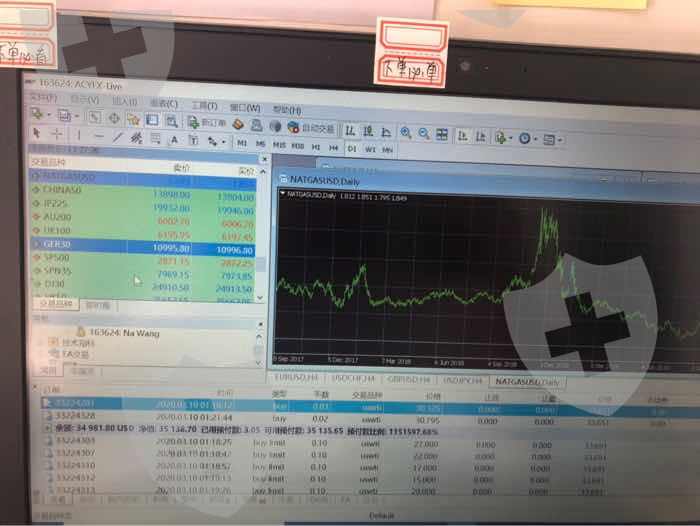700x526 pixels.
Task: Select the Equidistant Channel tool
Action: [x=136, y=138]
